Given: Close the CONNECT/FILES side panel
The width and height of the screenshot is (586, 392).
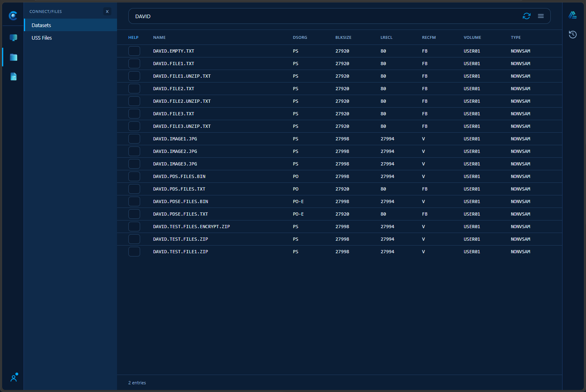Looking at the screenshot, I should [107, 12].
